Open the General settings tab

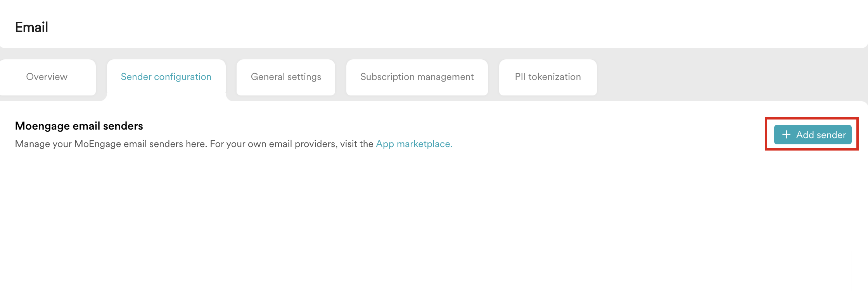tap(286, 77)
